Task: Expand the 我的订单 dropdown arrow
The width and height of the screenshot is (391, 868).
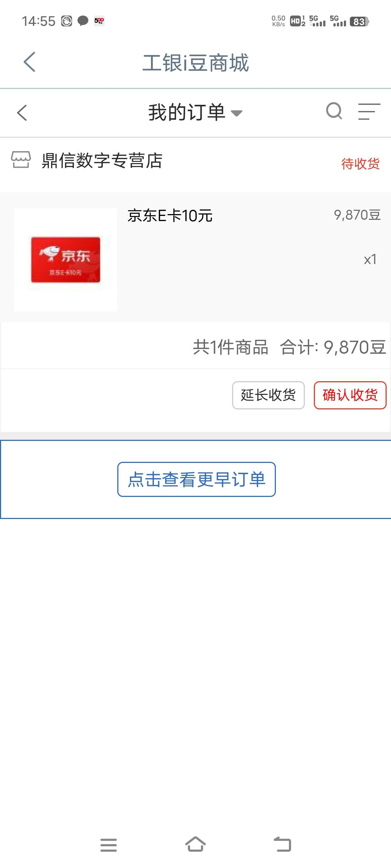Action: click(237, 114)
